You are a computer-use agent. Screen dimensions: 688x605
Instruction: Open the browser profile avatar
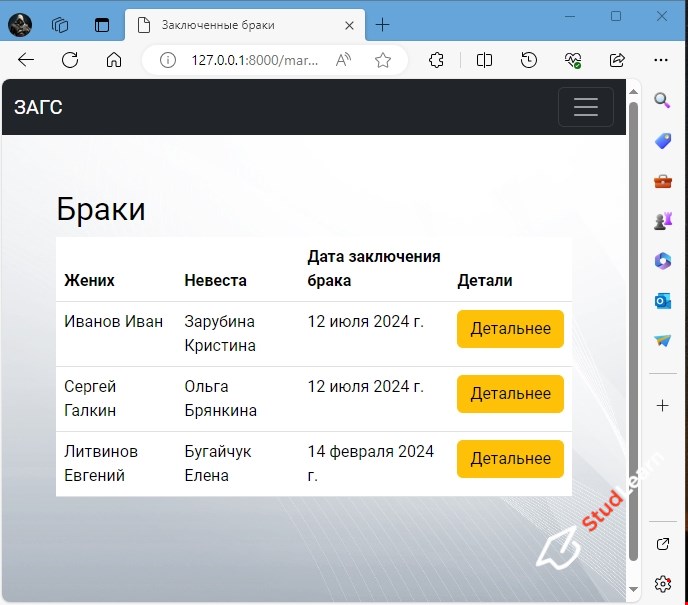[x=20, y=25]
